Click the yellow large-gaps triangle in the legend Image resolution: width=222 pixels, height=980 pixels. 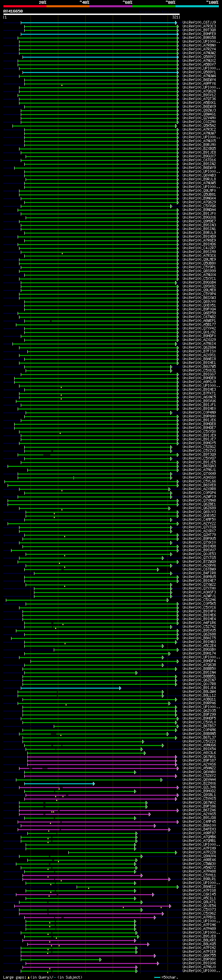pos(29,977)
